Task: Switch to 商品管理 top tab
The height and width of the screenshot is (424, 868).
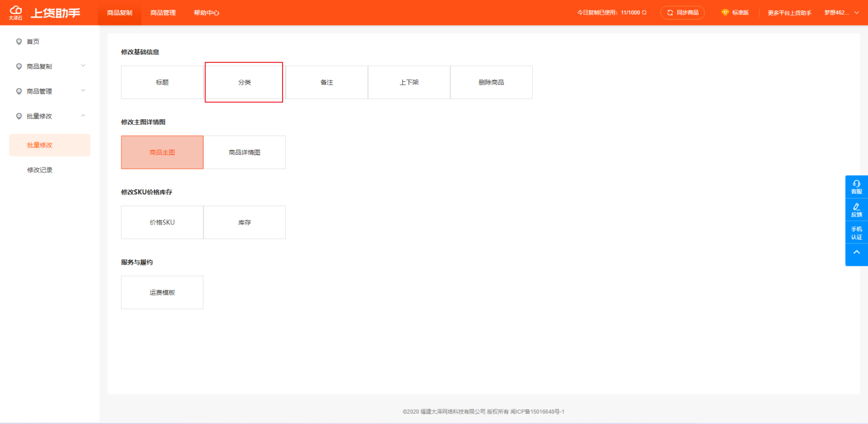Action: (163, 12)
